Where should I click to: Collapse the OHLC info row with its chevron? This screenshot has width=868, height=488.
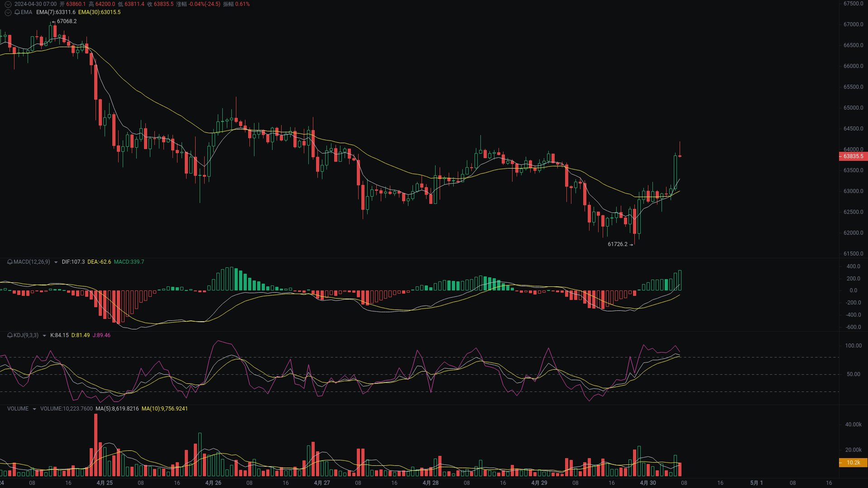coord(8,4)
